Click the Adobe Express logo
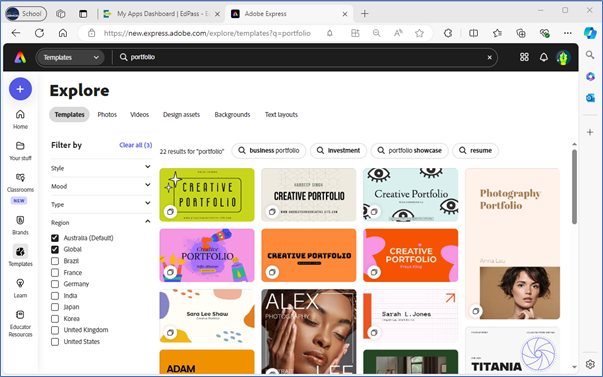 click(x=20, y=57)
